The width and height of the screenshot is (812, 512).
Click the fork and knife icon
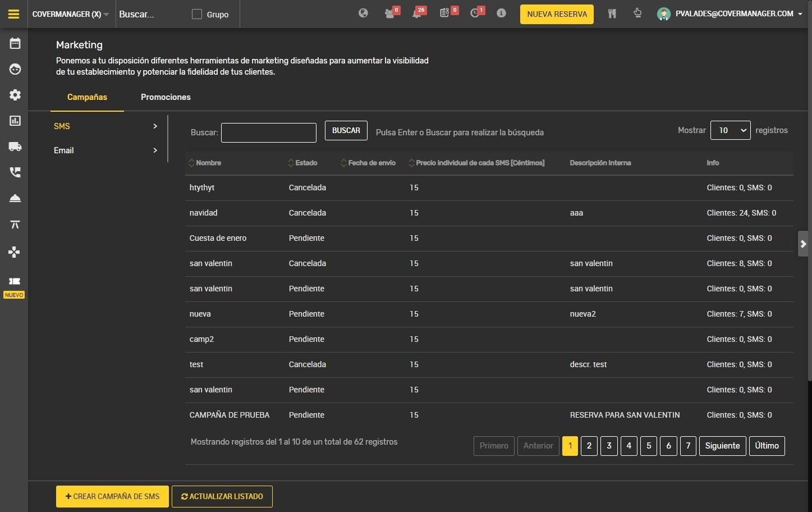(612, 13)
